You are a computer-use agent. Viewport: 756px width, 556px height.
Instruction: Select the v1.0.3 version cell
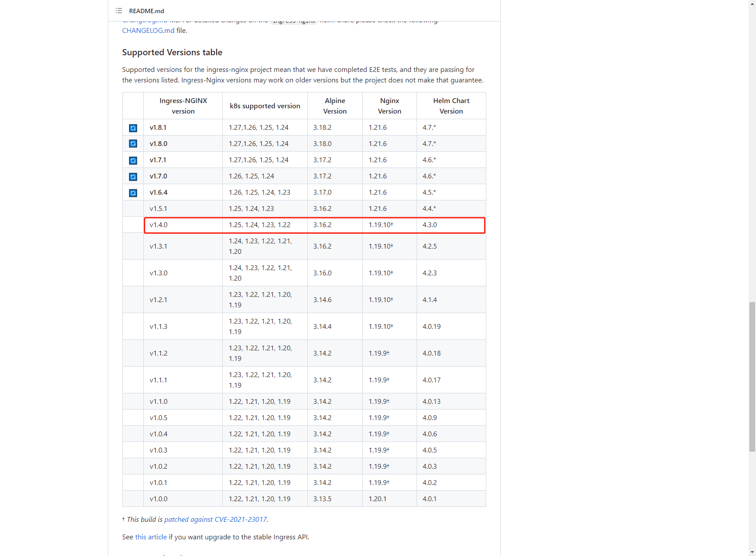point(183,450)
